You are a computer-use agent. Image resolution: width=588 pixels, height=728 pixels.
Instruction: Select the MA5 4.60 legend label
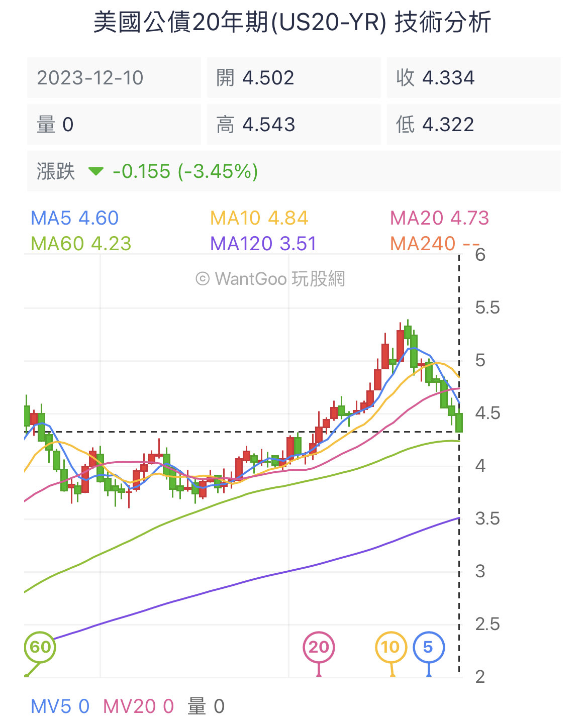tap(75, 218)
